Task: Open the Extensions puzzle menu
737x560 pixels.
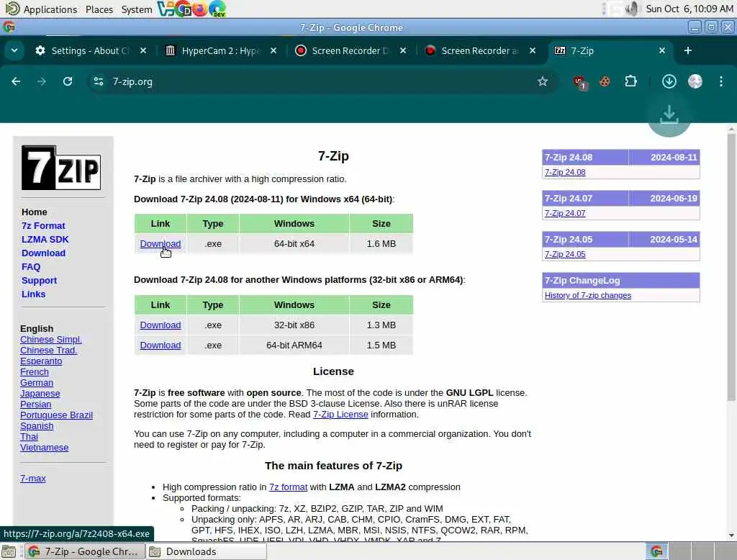Action: coord(630,81)
